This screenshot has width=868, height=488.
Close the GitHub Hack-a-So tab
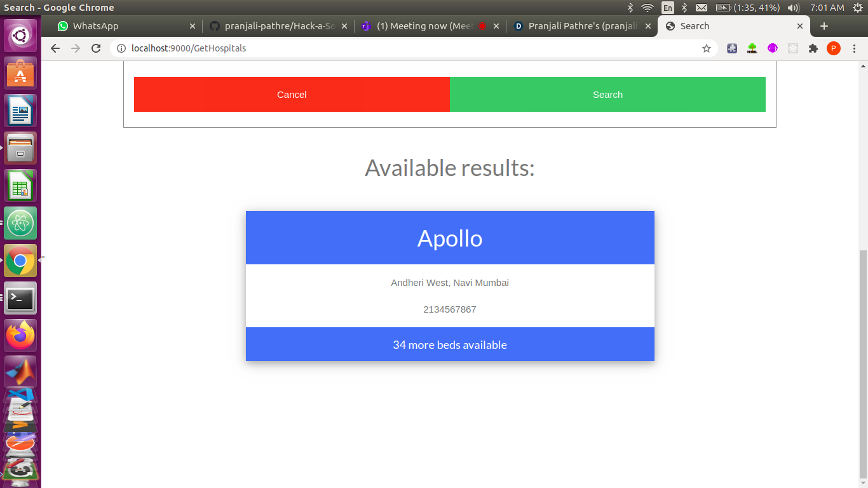[x=344, y=26]
